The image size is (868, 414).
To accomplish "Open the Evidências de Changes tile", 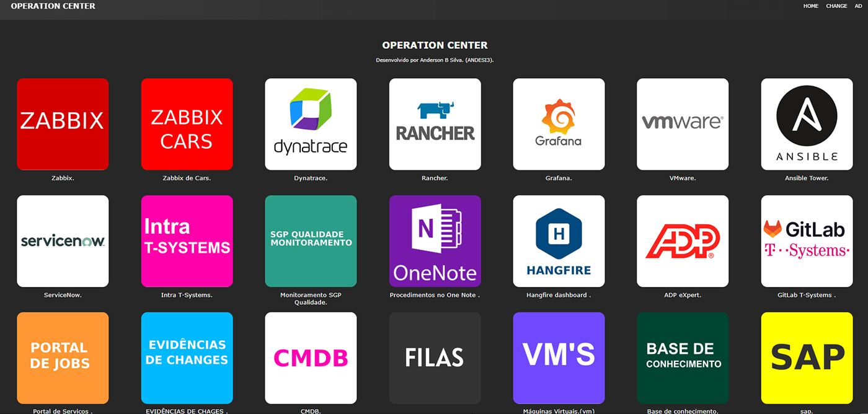I will point(187,358).
